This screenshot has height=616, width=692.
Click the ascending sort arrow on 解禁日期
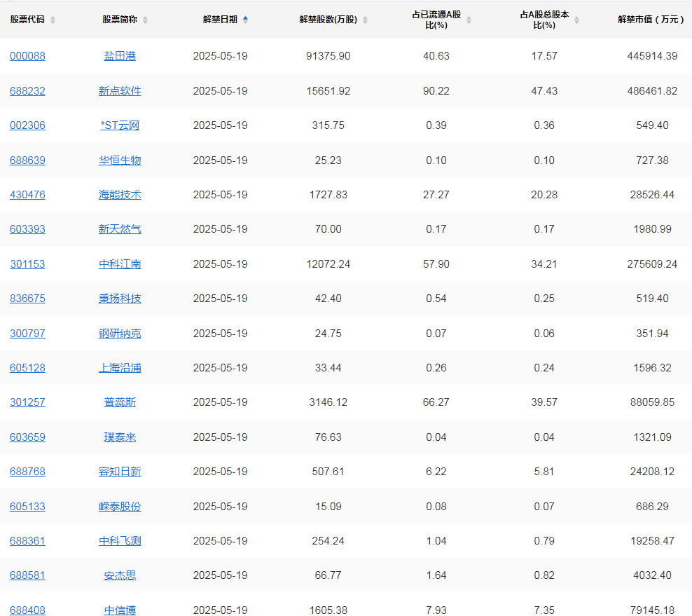tap(245, 16)
